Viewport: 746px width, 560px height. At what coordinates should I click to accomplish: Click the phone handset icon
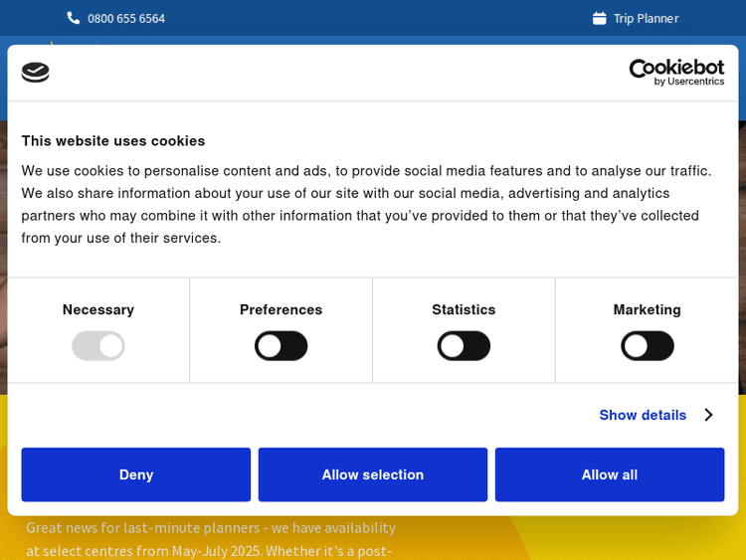(74, 18)
